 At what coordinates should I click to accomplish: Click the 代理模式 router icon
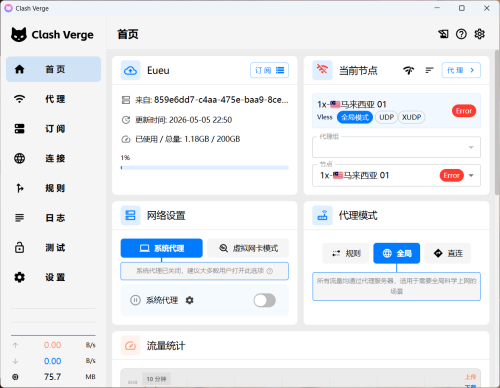coord(322,215)
